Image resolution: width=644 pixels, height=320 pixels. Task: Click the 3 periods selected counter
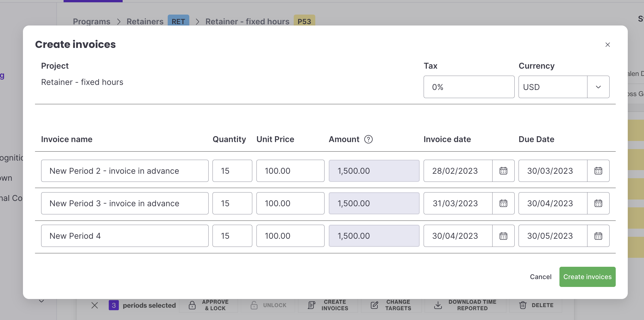[x=142, y=305]
